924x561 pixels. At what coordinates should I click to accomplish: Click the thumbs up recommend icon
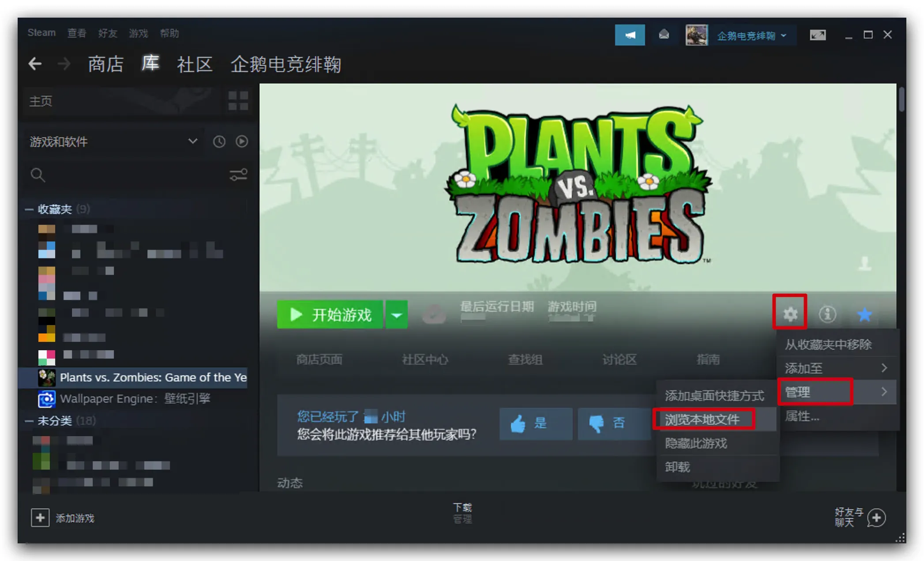[x=518, y=423]
